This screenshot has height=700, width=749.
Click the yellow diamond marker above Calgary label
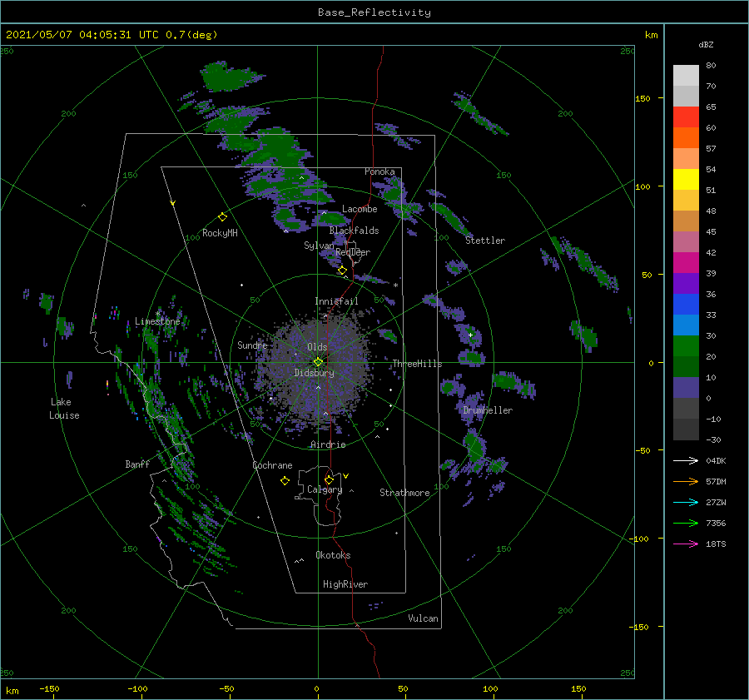click(329, 479)
